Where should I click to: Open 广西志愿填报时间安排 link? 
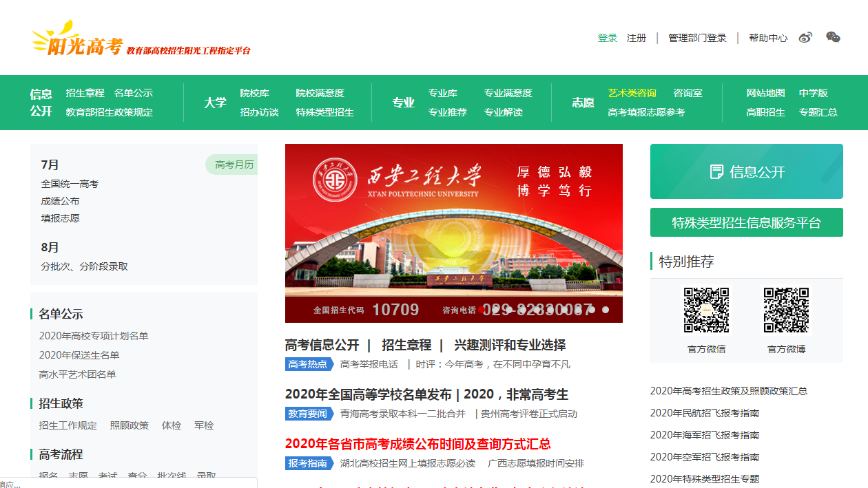[x=536, y=463]
